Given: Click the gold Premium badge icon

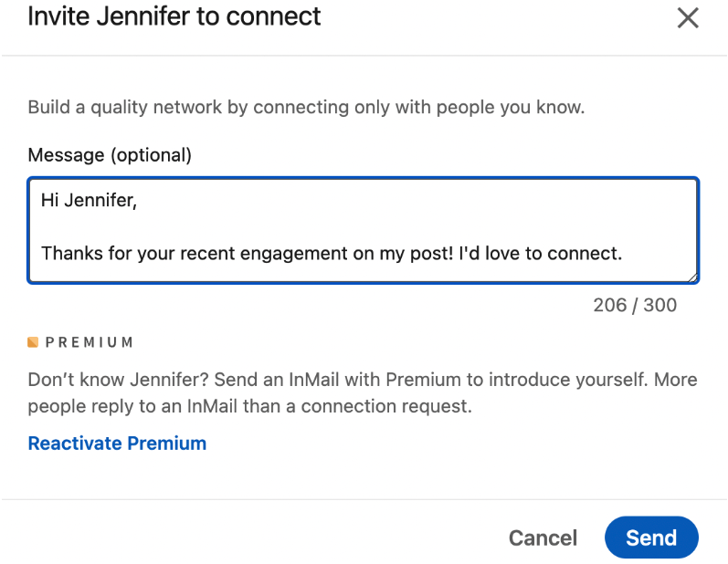Looking at the screenshot, I should click(33, 342).
